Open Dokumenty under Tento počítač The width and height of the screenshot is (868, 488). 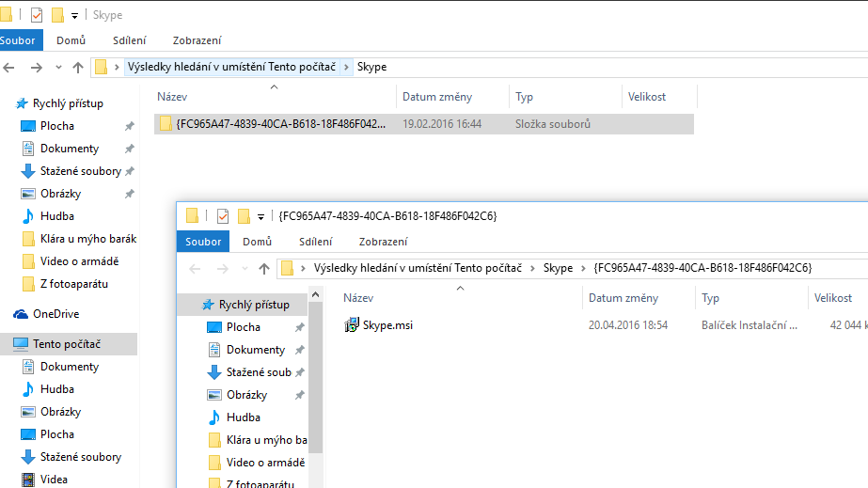[70, 367]
